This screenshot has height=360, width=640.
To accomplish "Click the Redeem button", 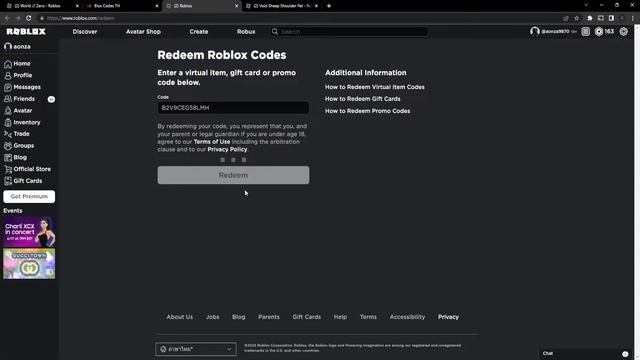I will pyautogui.click(x=233, y=175).
